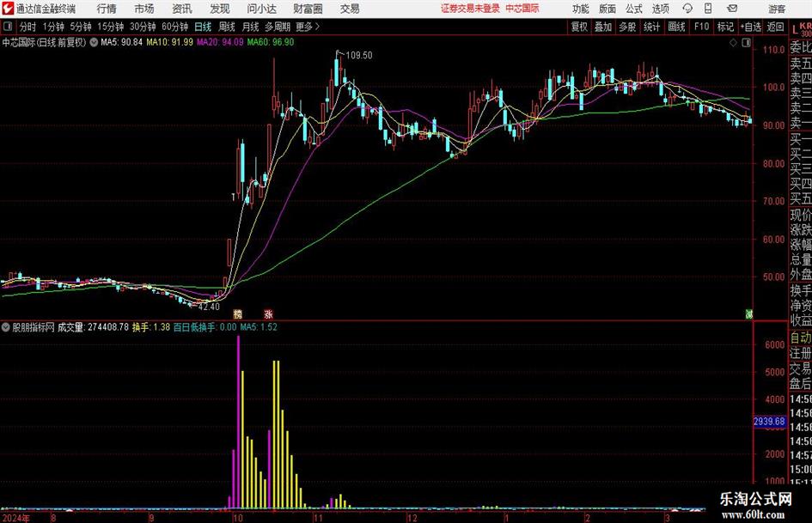Open the 市场 menu
This screenshot has width=812, height=523.
pos(144,9)
